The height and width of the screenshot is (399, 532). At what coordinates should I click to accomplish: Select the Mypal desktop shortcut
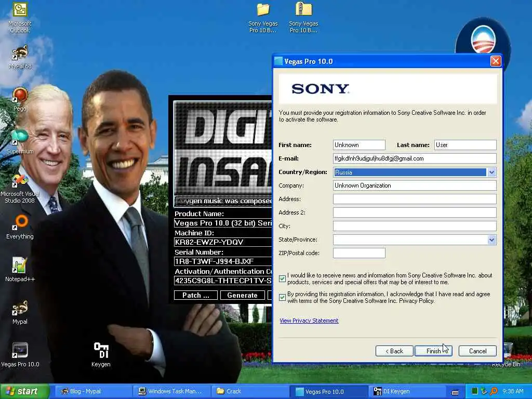[20, 312]
